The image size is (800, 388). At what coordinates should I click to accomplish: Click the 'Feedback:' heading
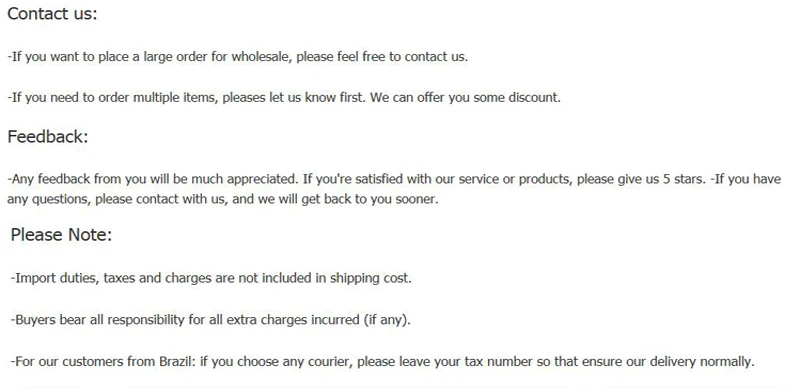tap(48, 137)
